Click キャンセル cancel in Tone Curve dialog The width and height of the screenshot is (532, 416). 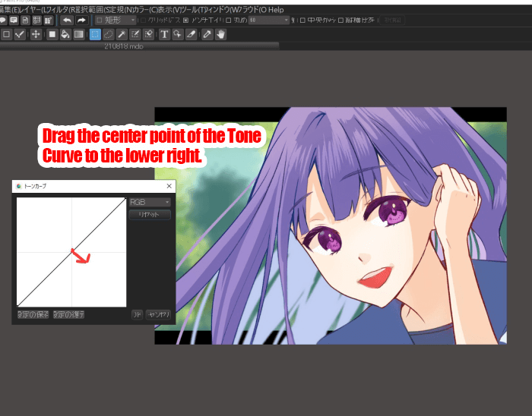[x=158, y=315]
